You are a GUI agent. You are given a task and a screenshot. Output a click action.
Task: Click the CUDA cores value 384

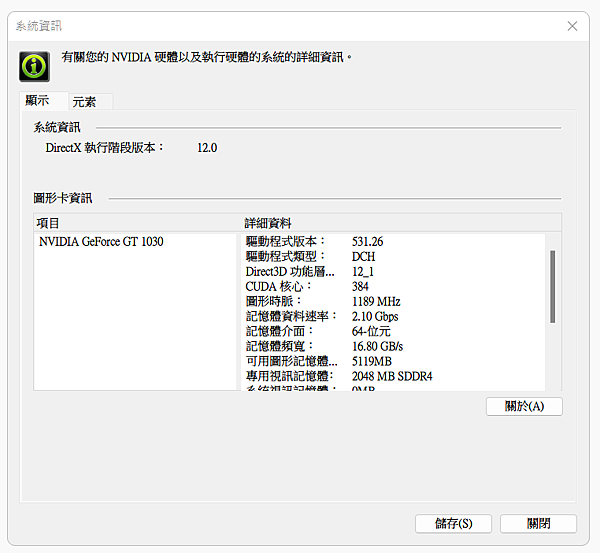tap(360, 287)
